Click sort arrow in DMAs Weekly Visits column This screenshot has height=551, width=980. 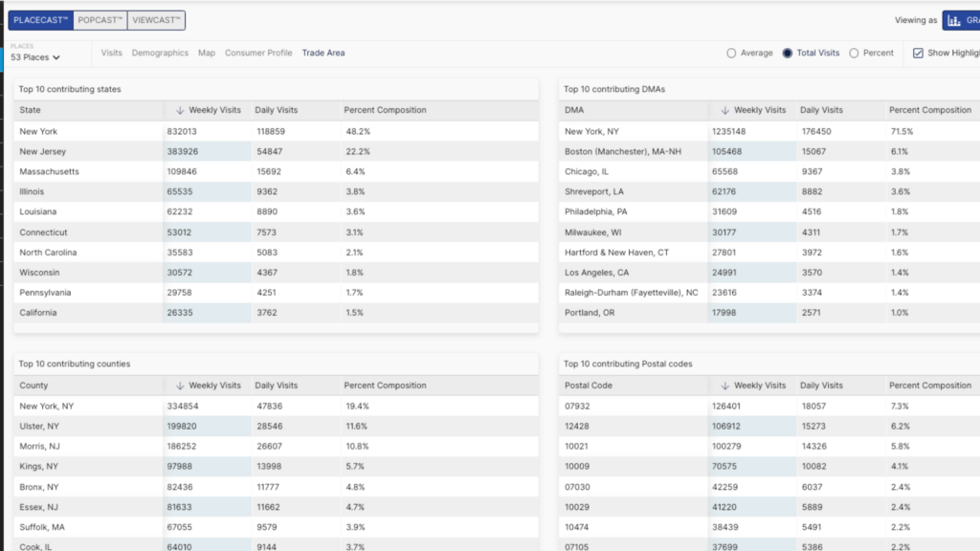724,110
